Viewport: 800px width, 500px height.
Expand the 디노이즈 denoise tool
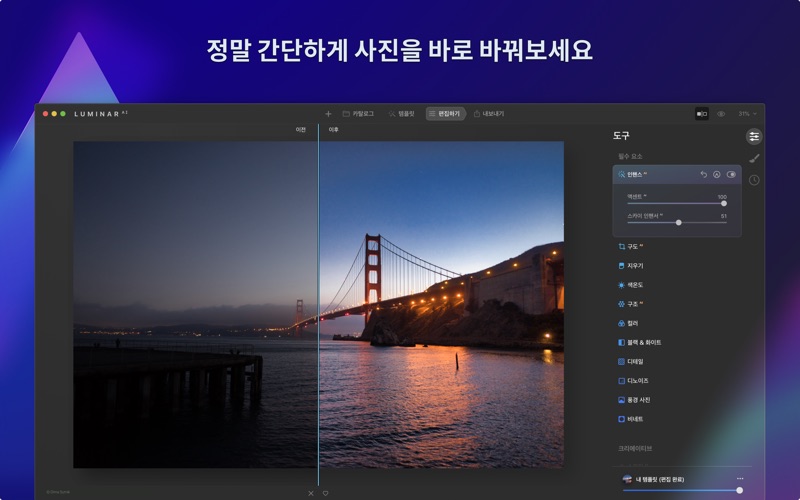(x=633, y=381)
